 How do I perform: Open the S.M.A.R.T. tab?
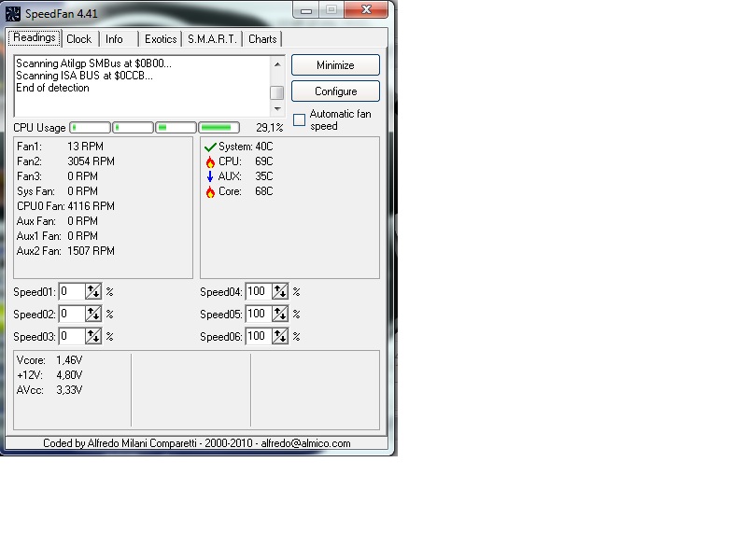(x=212, y=39)
